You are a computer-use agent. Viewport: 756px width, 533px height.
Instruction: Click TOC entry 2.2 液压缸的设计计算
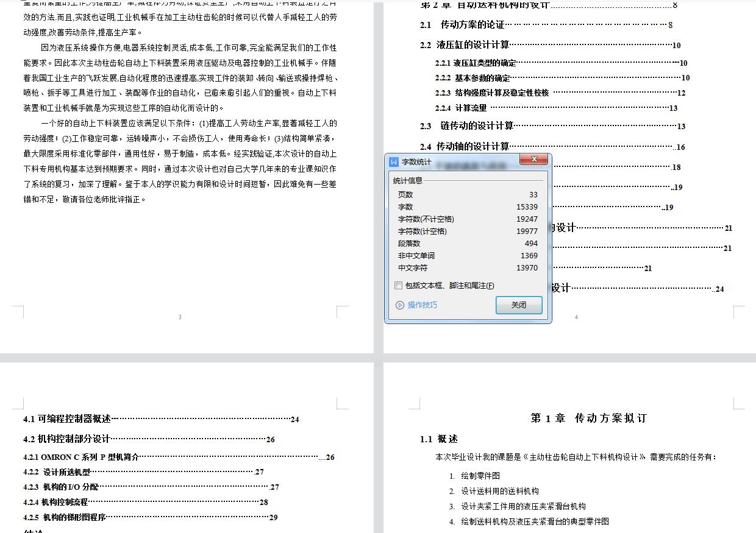(x=551, y=45)
